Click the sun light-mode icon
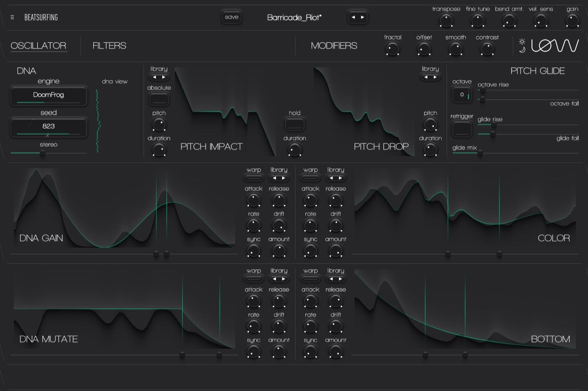588x391 pixels. pyautogui.click(x=522, y=42)
